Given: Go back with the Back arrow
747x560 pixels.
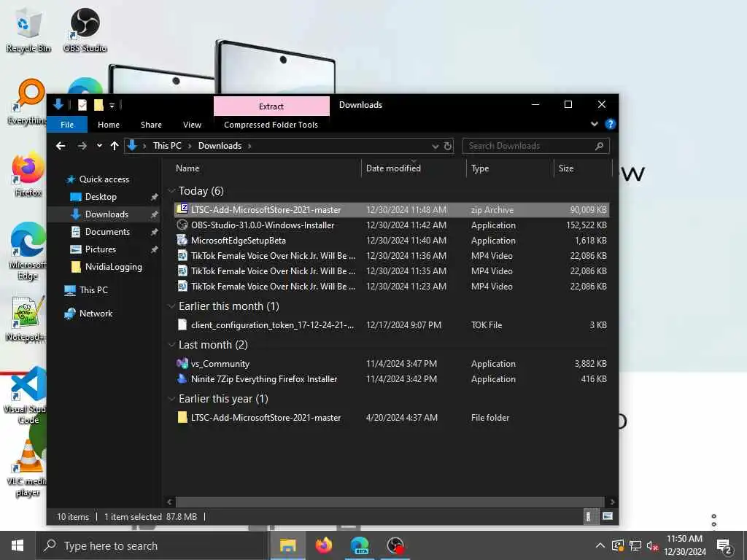Looking at the screenshot, I should click(61, 146).
